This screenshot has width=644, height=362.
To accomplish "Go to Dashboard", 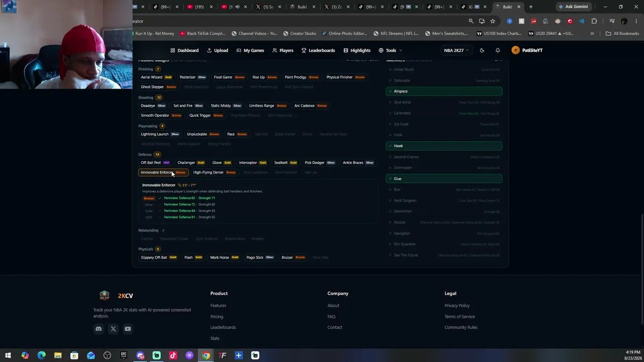I will pyautogui.click(x=184, y=50).
